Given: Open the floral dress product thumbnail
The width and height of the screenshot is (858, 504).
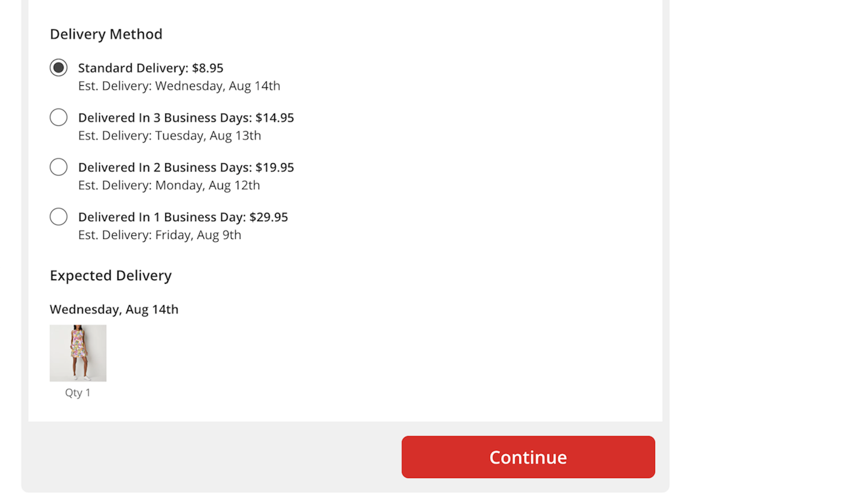Looking at the screenshot, I should pyautogui.click(x=78, y=353).
